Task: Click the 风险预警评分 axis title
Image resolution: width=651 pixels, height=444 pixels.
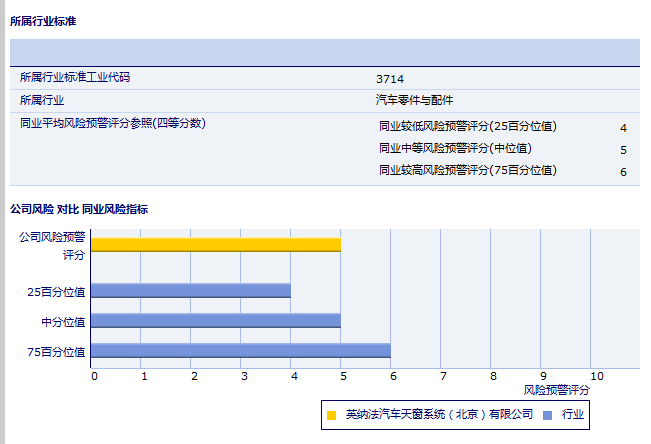Action: [x=557, y=389]
